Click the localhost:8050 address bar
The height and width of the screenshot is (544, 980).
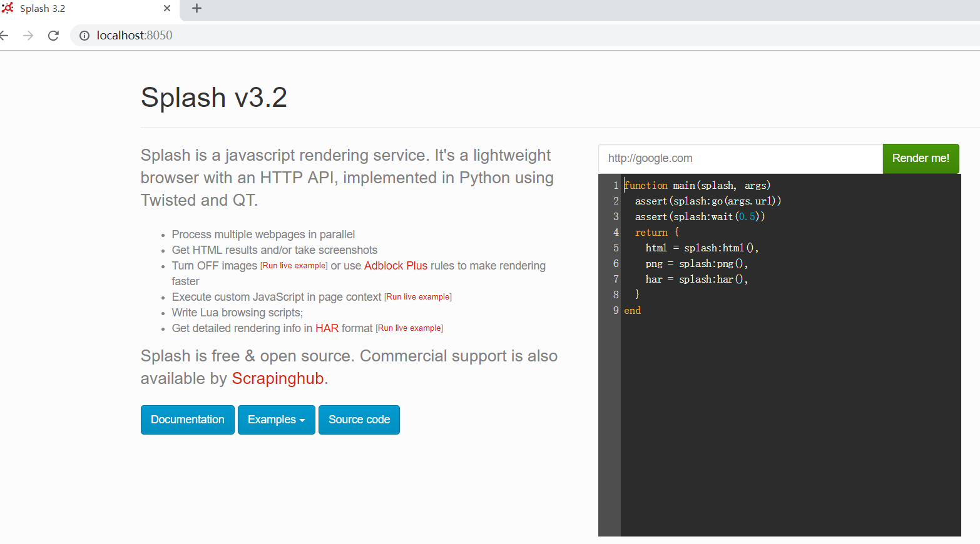pyautogui.click(x=526, y=36)
